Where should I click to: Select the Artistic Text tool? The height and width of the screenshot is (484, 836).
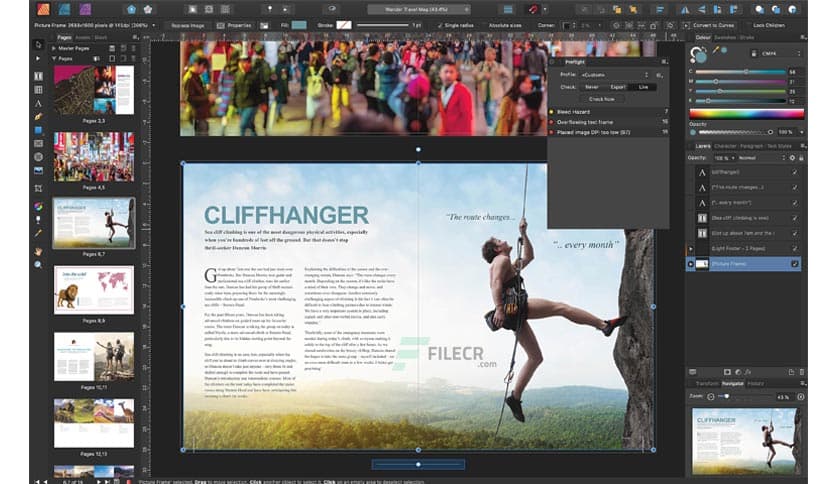click(x=38, y=103)
